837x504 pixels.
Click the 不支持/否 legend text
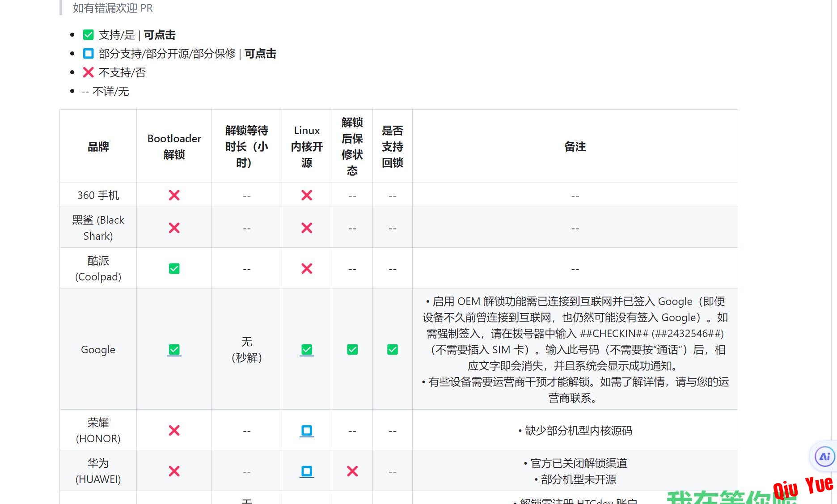click(x=122, y=72)
